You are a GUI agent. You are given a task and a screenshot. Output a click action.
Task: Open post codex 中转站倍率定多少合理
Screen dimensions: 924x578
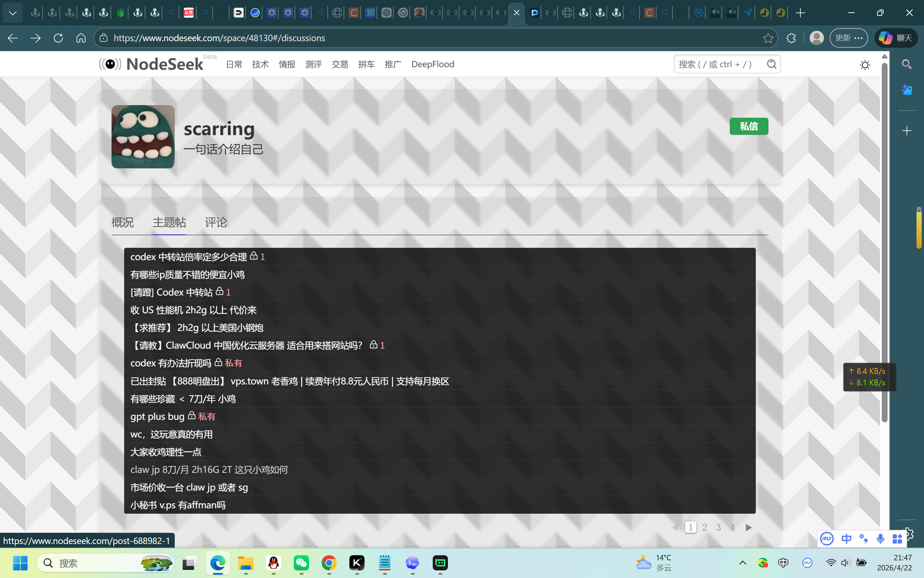click(189, 257)
